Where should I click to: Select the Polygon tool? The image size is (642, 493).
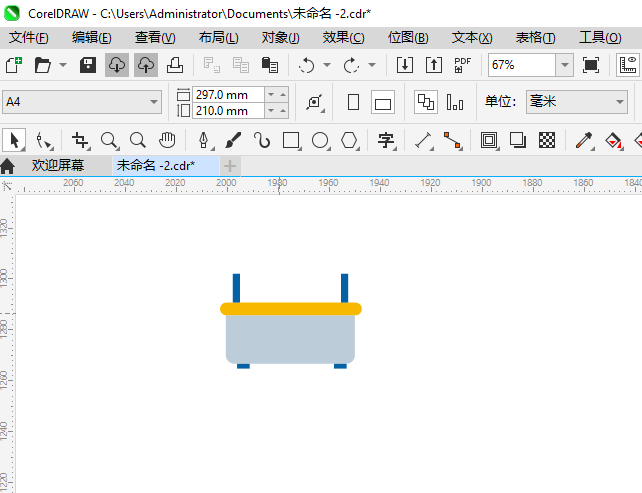349,140
